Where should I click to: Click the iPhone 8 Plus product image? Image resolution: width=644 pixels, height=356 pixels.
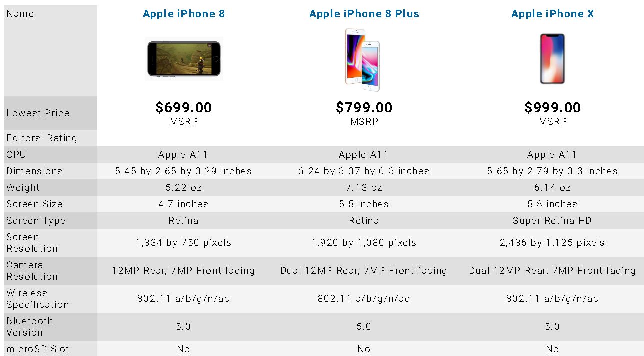click(362, 60)
